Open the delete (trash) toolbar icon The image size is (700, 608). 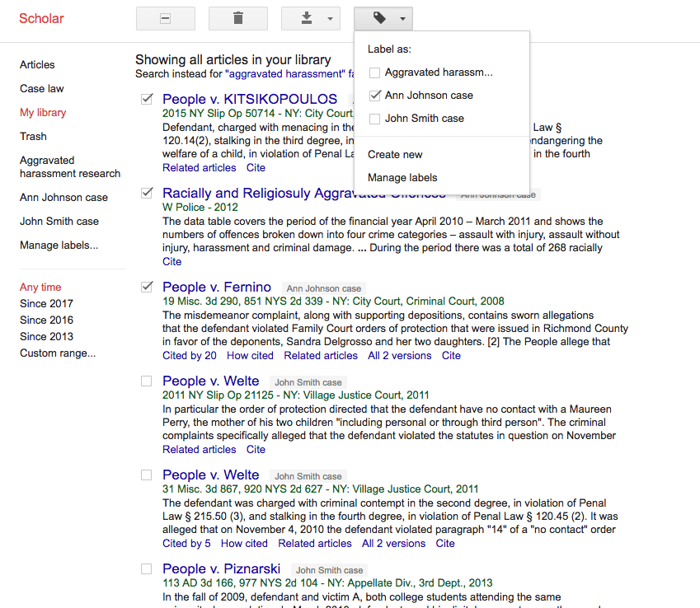click(x=237, y=18)
